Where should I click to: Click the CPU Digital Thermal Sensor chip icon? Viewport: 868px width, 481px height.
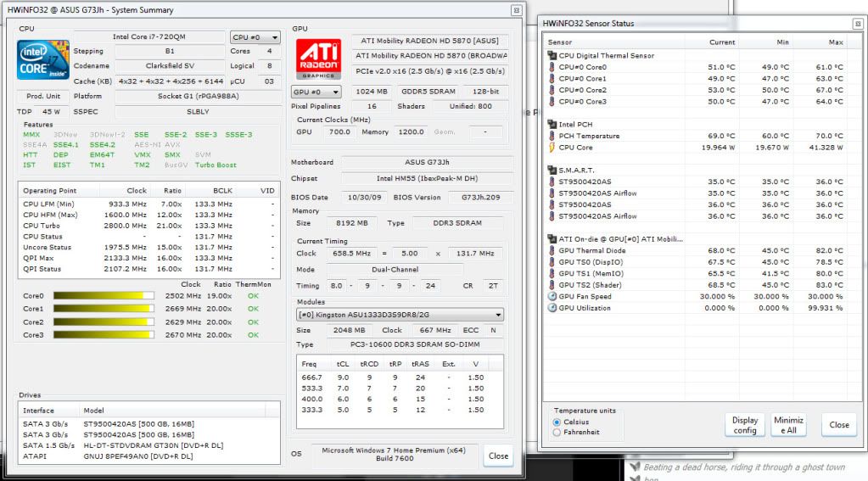tap(552, 55)
